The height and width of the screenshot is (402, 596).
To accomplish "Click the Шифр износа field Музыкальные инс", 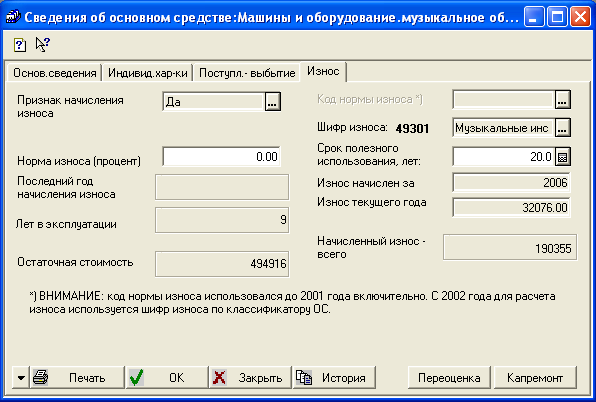I will click(504, 128).
